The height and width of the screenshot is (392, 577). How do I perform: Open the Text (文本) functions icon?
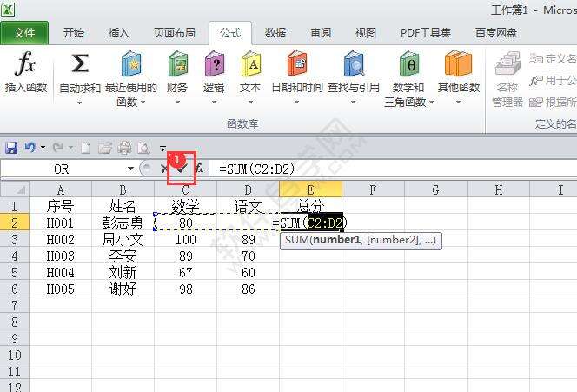(x=250, y=64)
